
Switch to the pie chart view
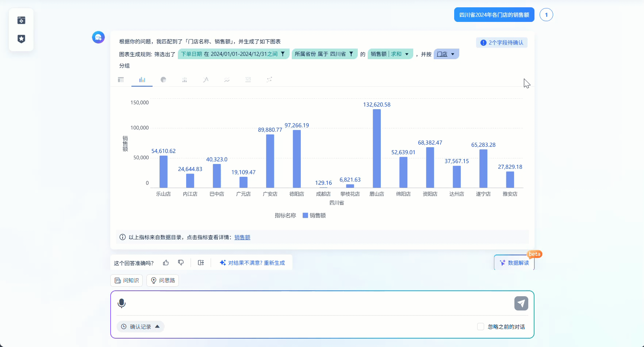click(163, 80)
